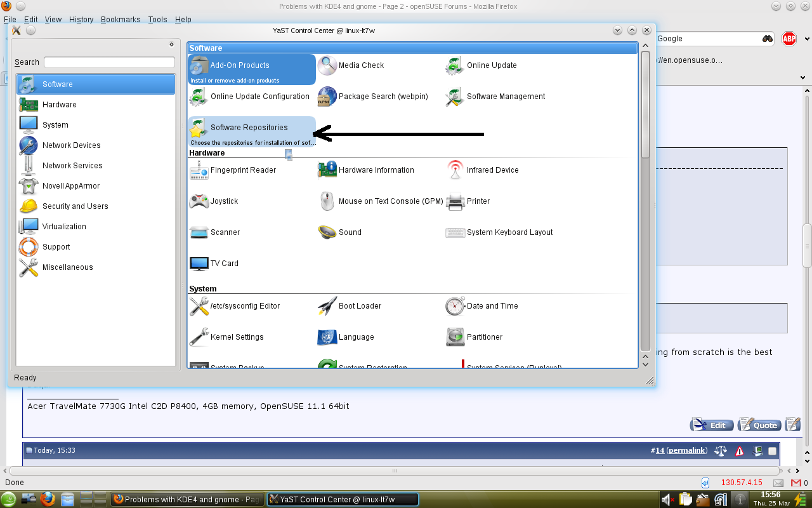The width and height of the screenshot is (812, 508).
Task: Click multi-quote icon next to Quote button
Action: [x=793, y=425]
